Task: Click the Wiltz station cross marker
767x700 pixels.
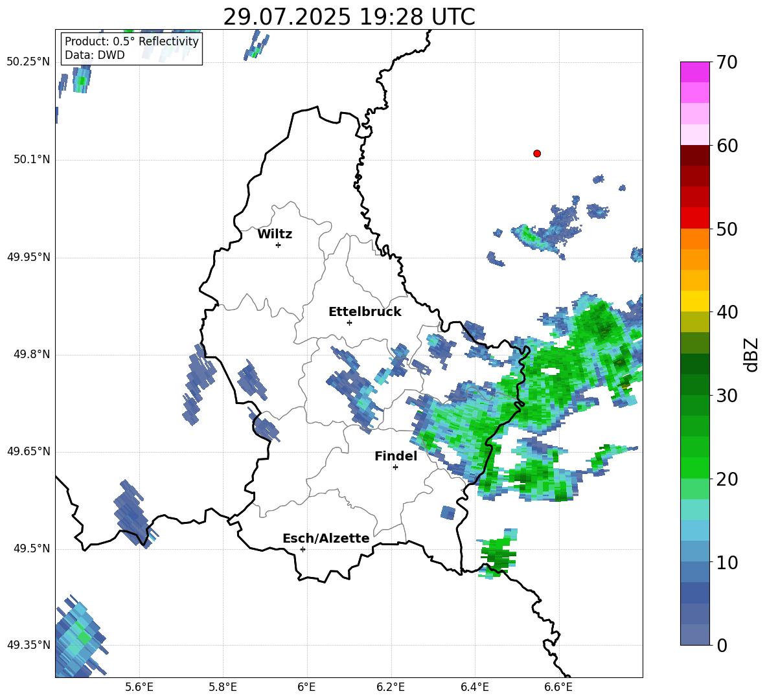Action: pyautogui.click(x=279, y=245)
